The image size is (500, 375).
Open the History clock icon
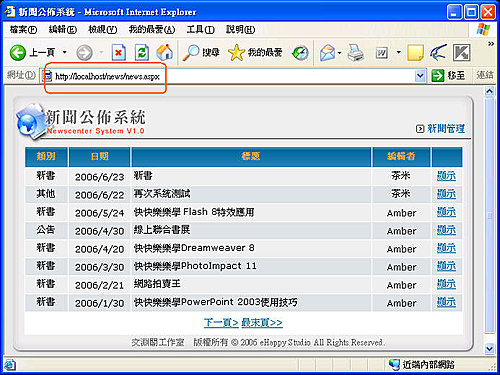[300, 53]
